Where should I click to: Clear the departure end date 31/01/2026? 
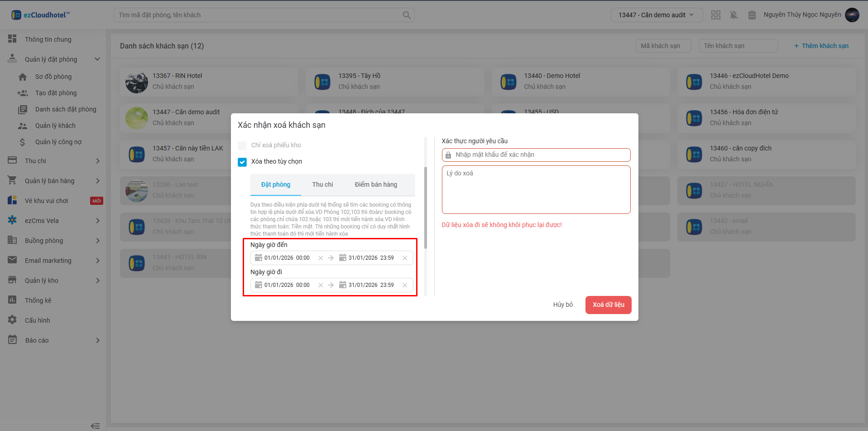pyautogui.click(x=405, y=285)
